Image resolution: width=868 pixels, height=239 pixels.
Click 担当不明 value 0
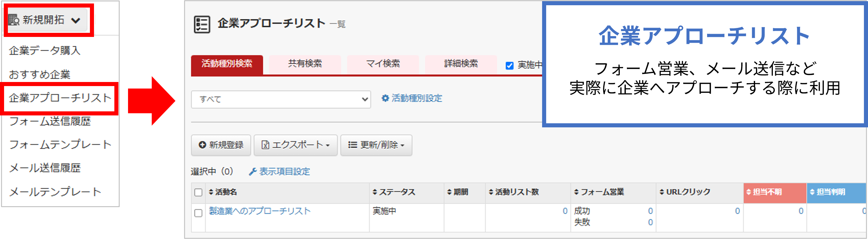click(x=801, y=211)
